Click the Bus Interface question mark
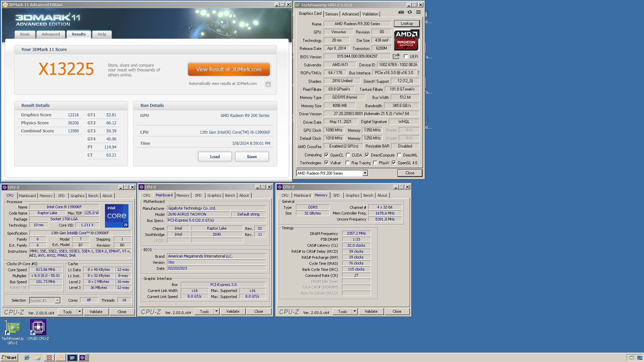 [418, 73]
